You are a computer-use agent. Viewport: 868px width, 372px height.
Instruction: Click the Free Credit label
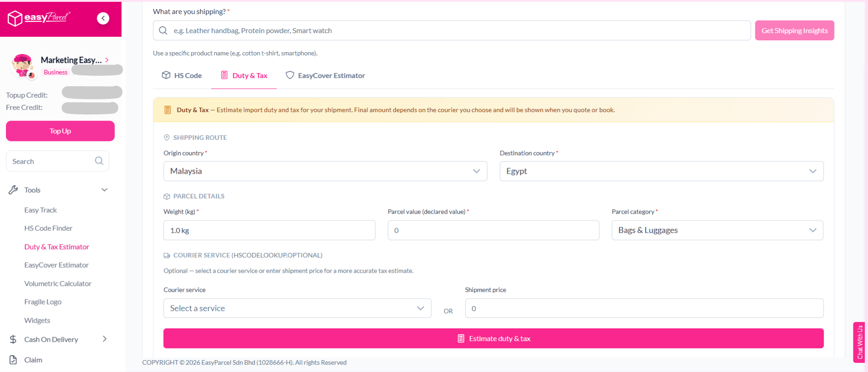pyautogui.click(x=24, y=107)
